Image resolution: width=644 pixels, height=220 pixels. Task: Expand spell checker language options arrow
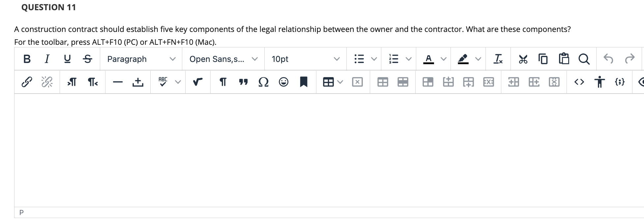tap(178, 82)
